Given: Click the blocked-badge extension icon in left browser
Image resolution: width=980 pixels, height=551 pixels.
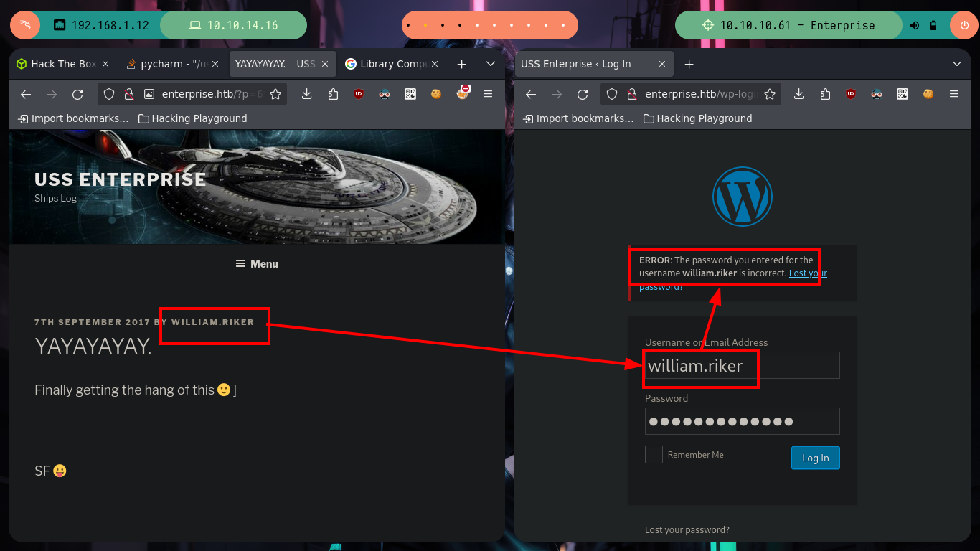Looking at the screenshot, I should [463, 93].
